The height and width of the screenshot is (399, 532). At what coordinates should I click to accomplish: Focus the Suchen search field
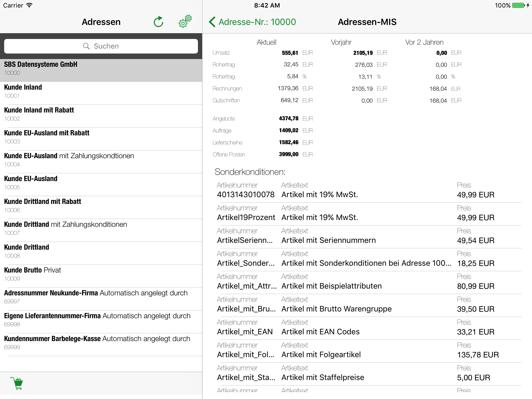101,46
